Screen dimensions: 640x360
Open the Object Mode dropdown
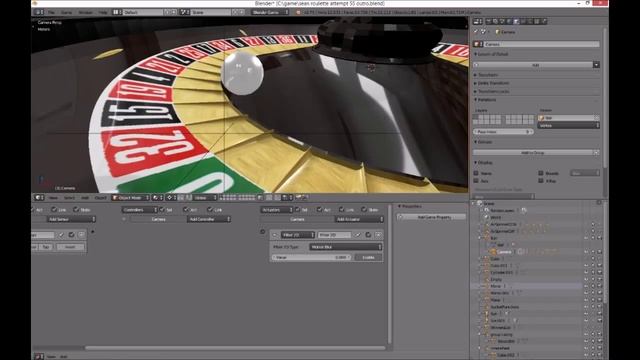(131, 198)
